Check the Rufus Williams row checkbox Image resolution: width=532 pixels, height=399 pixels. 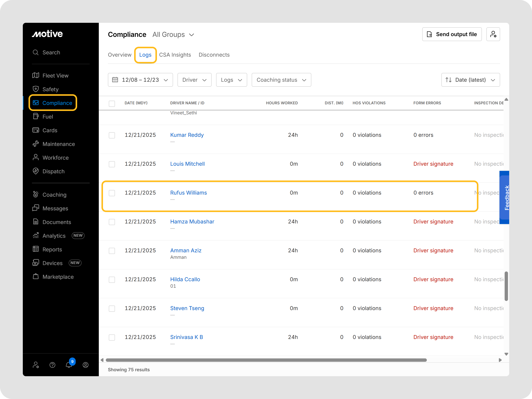pos(112,193)
